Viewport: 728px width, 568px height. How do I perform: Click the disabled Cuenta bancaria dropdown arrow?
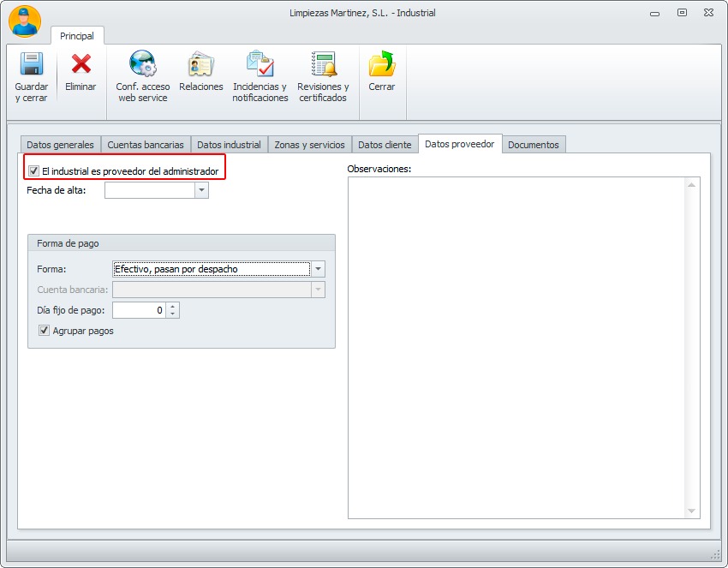tap(318, 290)
